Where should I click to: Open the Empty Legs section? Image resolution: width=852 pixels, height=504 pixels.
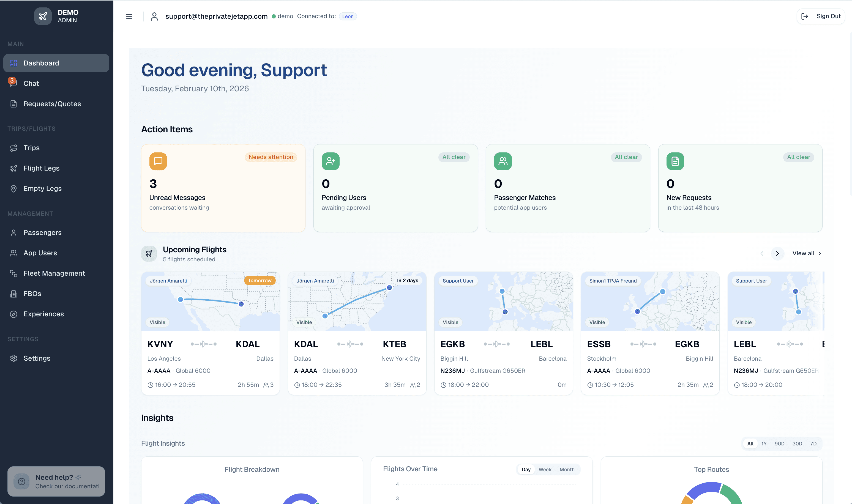click(x=42, y=188)
